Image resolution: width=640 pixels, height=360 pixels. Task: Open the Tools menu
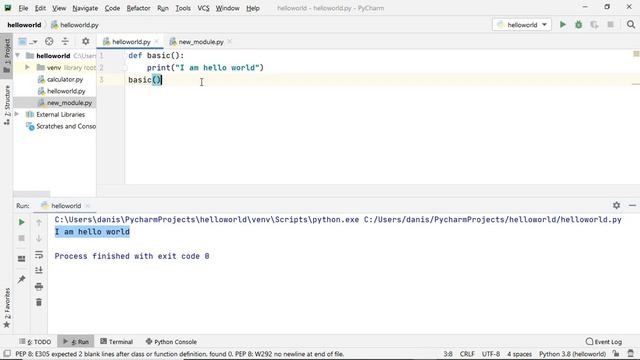click(183, 8)
